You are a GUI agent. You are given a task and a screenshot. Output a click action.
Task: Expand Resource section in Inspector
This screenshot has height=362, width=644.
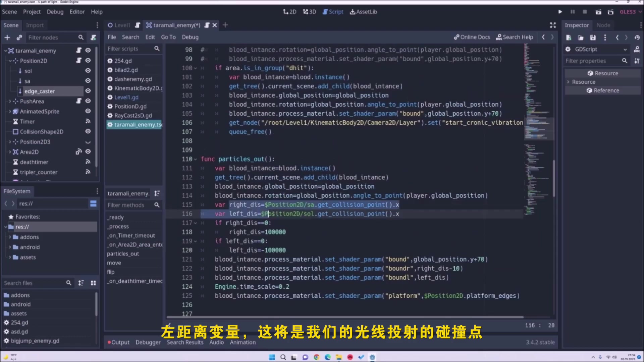point(568,82)
